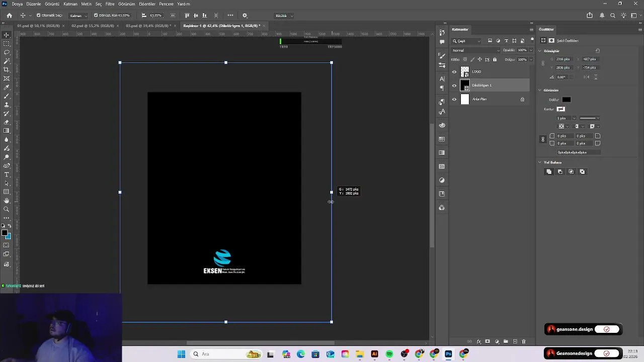Select the Hand tool

(7, 201)
